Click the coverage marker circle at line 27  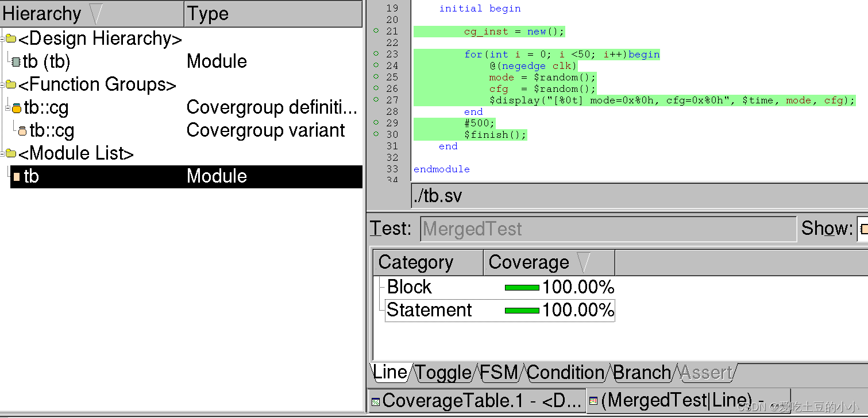click(x=376, y=99)
